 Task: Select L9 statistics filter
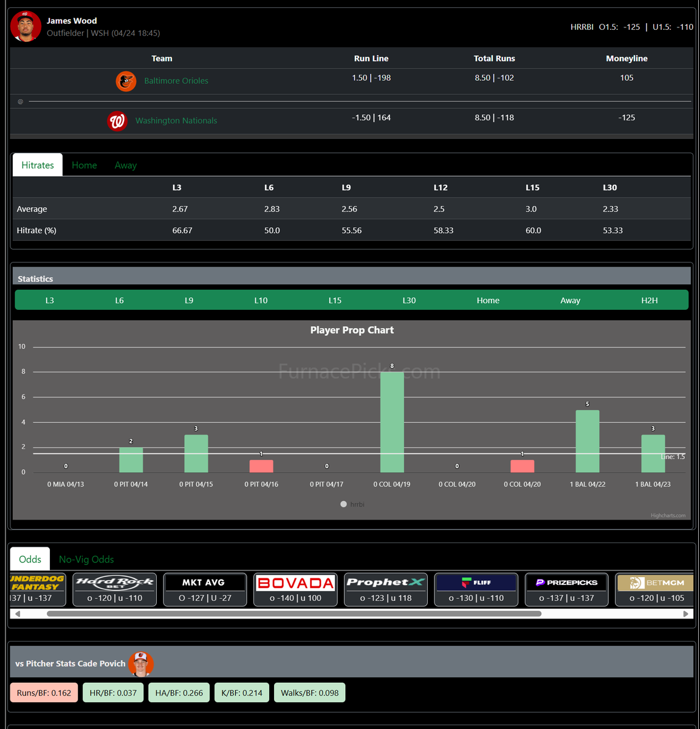click(x=189, y=300)
